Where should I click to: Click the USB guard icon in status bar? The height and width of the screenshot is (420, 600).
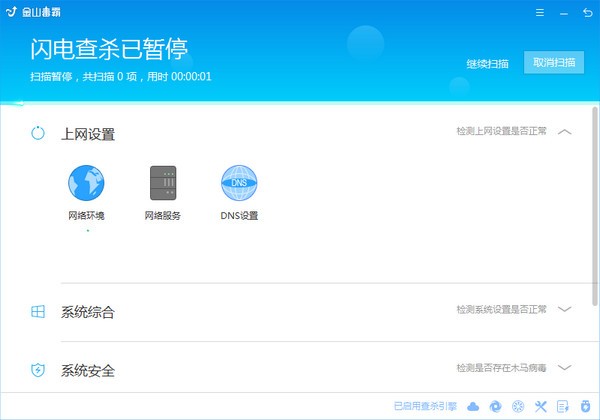click(x=585, y=406)
